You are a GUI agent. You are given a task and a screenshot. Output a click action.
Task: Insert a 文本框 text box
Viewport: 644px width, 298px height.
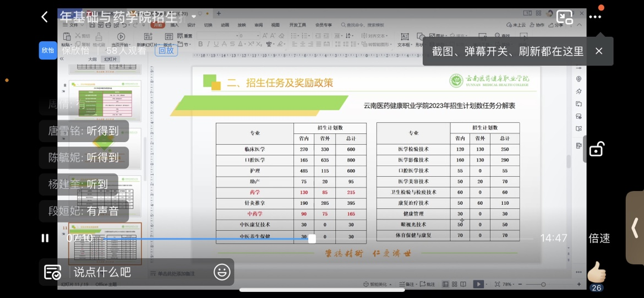405,40
